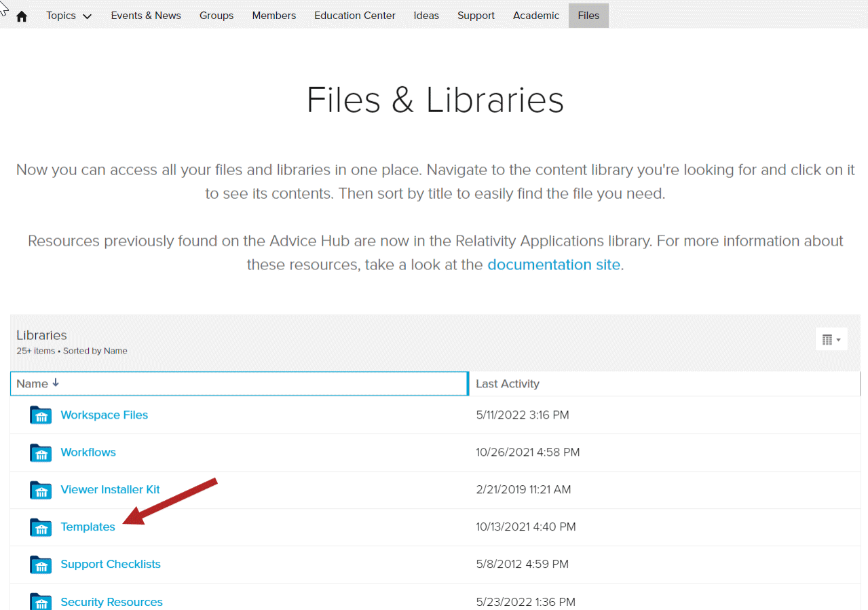Viewport: 868px width, 610px height.
Task: Click the date 5/23/2022 1:36 PM
Action: (525, 602)
